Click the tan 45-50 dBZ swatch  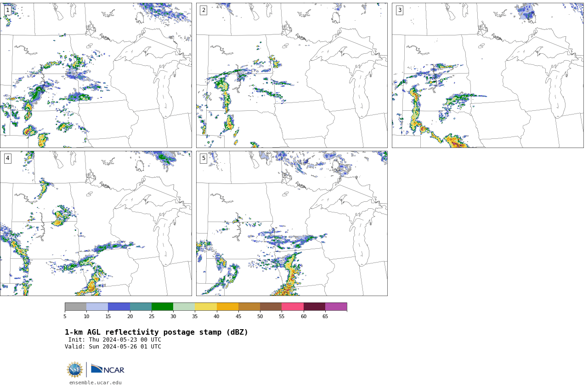click(249, 307)
